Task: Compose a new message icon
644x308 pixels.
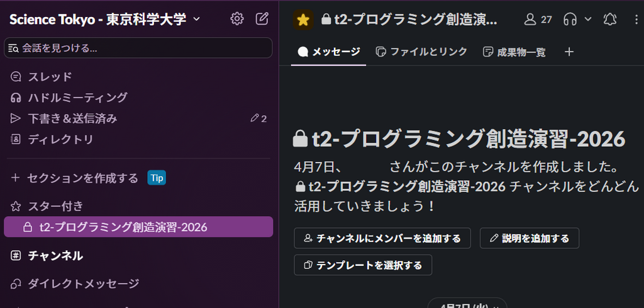Action: pyautogui.click(x=262, y=19)
